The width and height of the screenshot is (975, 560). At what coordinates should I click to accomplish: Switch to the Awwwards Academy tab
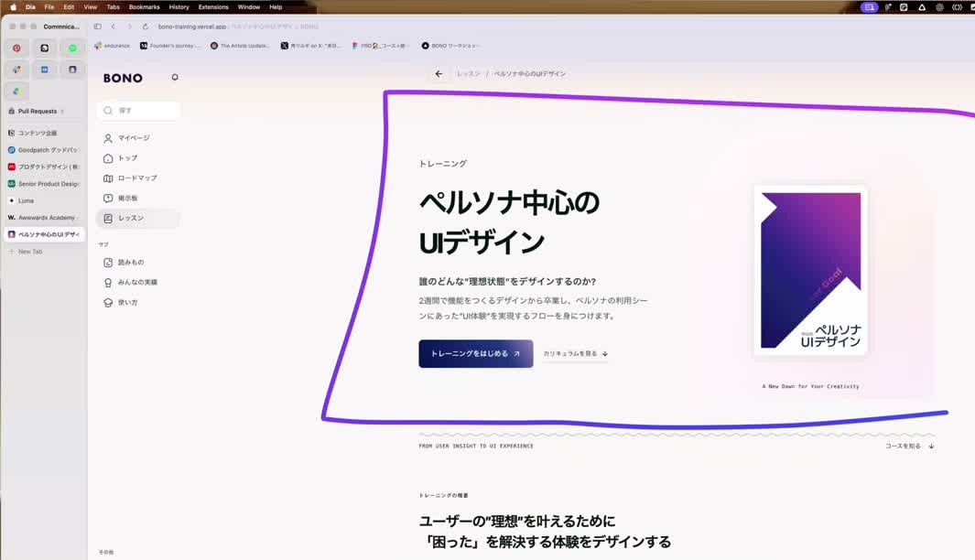click(45, 218)
